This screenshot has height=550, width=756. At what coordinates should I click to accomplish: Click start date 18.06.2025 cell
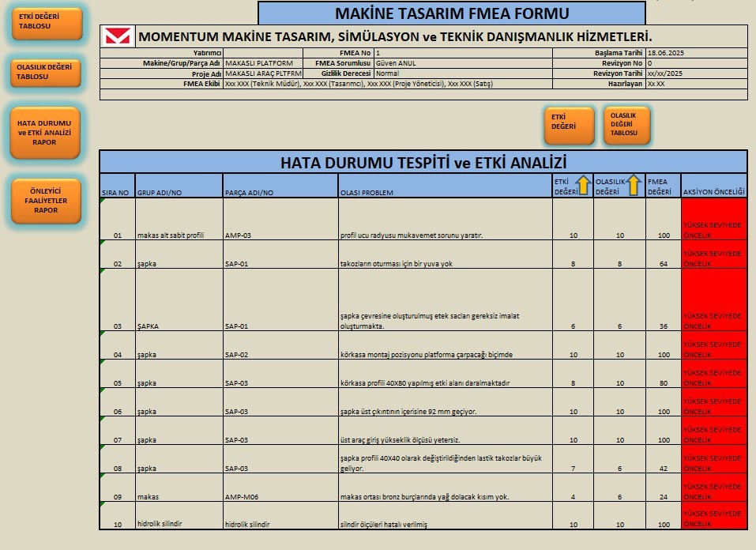click(696, 53)
